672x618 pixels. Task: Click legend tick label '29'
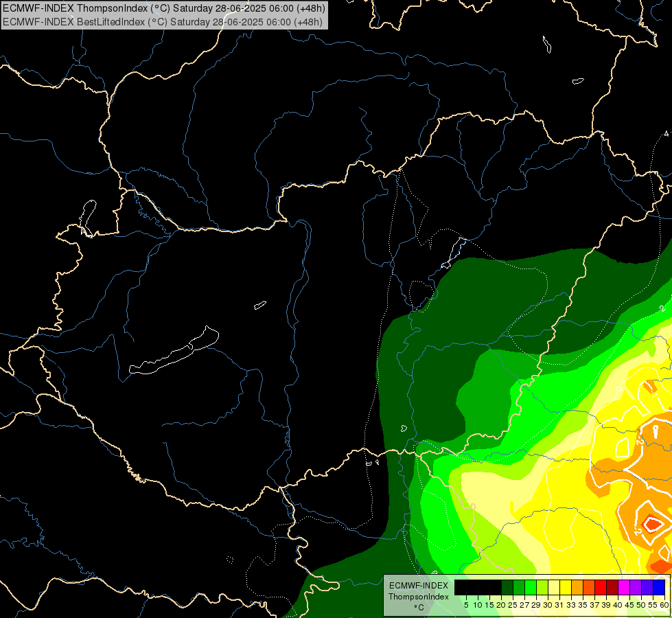pyautogui.click(x=536, y=605)
